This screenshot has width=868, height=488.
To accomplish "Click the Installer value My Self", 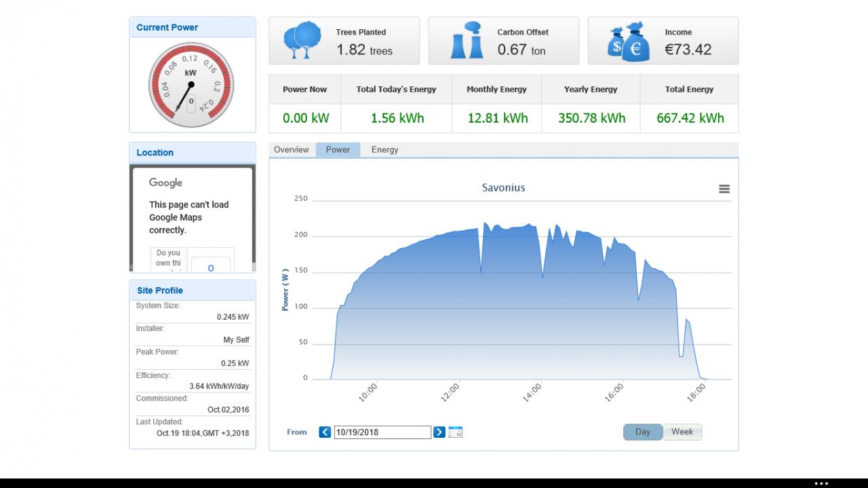I will point(236,340).
